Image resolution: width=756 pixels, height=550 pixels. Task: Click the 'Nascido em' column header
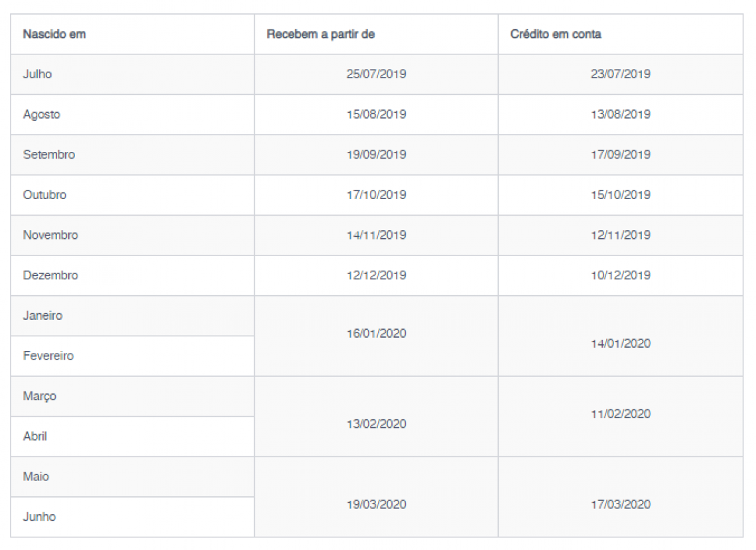pyautogui.click(x=54, y=34)
